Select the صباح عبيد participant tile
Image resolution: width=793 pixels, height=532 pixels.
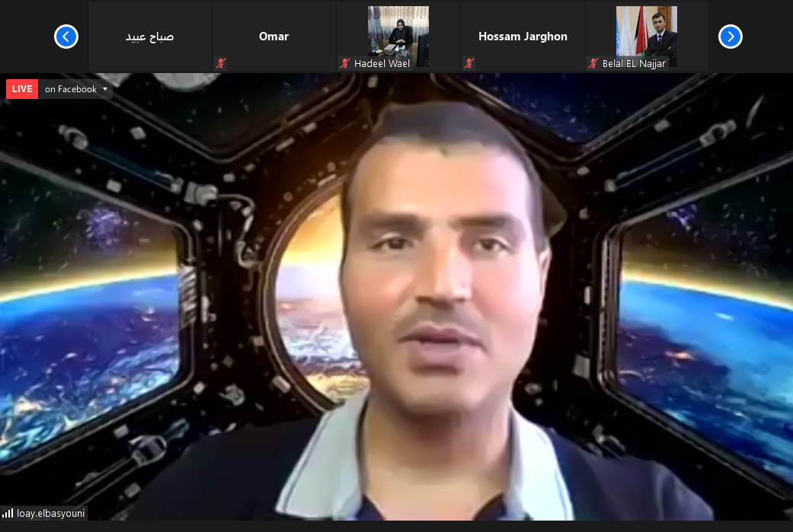click(x=150, y=37)
